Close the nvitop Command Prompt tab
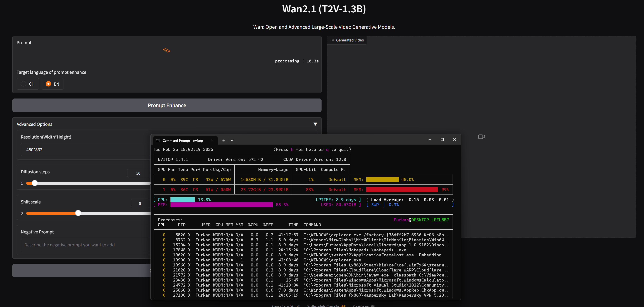Screen dimensions: 644x307 click(x=212, y=140)
